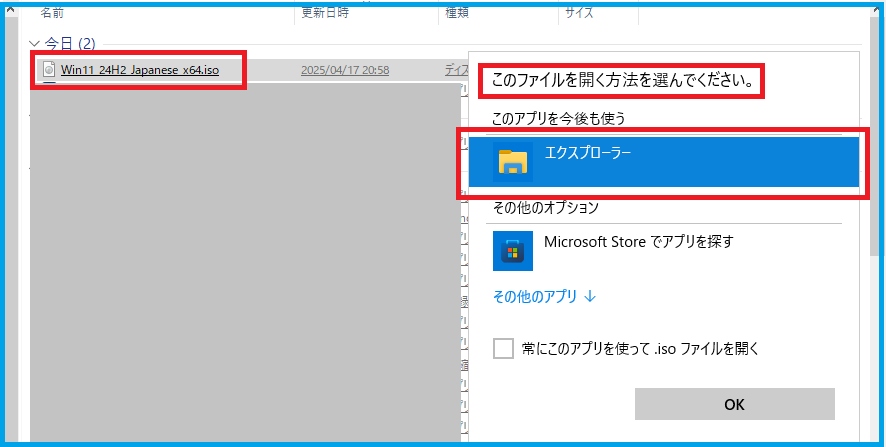Expand その他のアプリ link
Image resolution: width=886 pixels, height=447 pixels.
click(545, 297)
